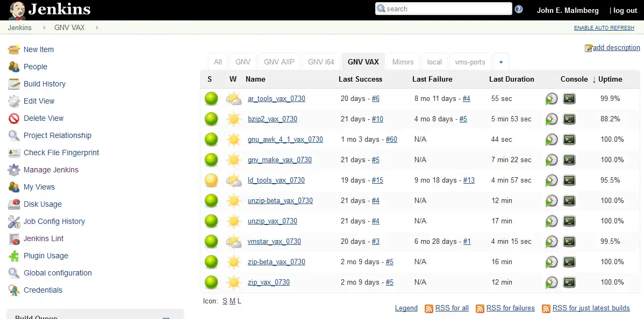Open console output for gnu_awk_4_1_vax_0730

pos(569,139)
